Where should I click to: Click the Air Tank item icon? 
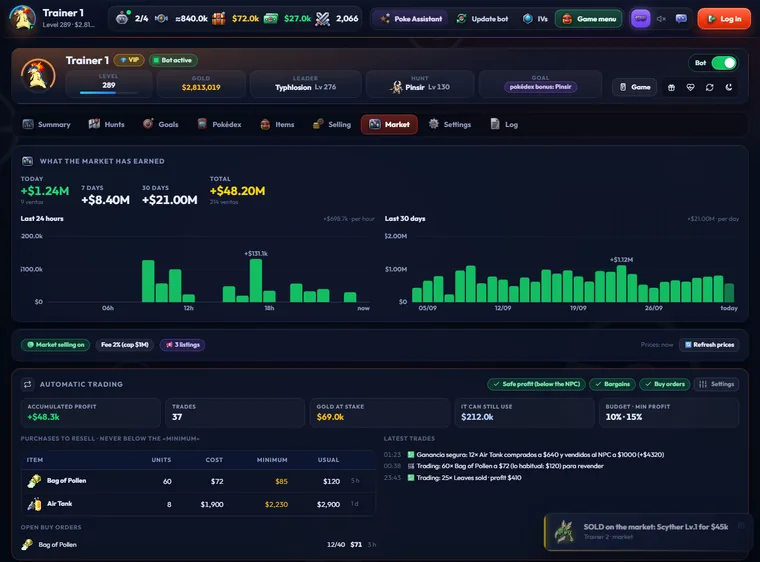click(34, 504)
